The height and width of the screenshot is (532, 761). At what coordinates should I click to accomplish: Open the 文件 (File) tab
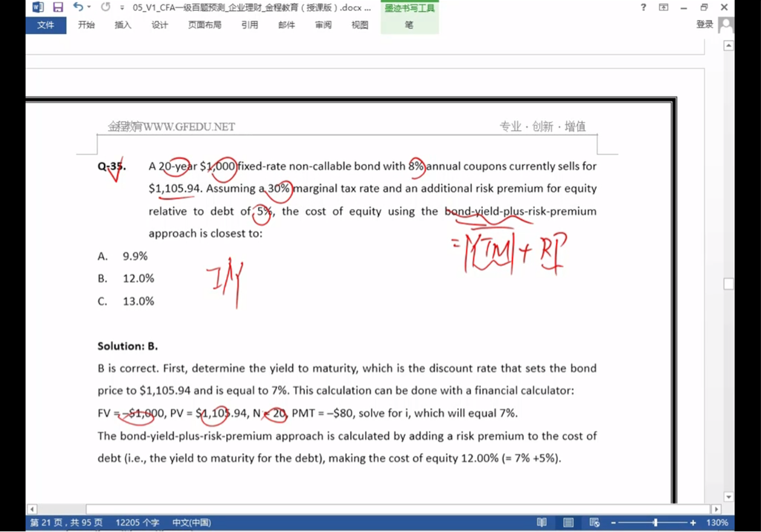pyautogui.click(x=45, y=25)
